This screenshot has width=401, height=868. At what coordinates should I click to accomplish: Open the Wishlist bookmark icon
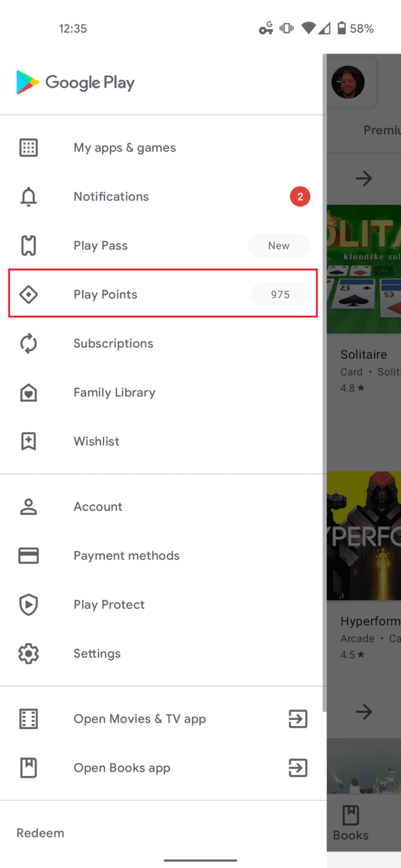point(28,441)
